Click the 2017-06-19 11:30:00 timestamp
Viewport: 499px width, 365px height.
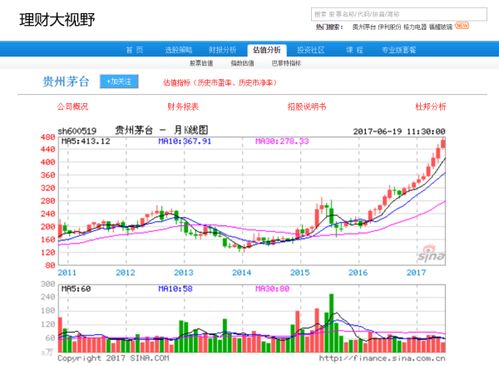pyautogui.click(x=399, y=131)
